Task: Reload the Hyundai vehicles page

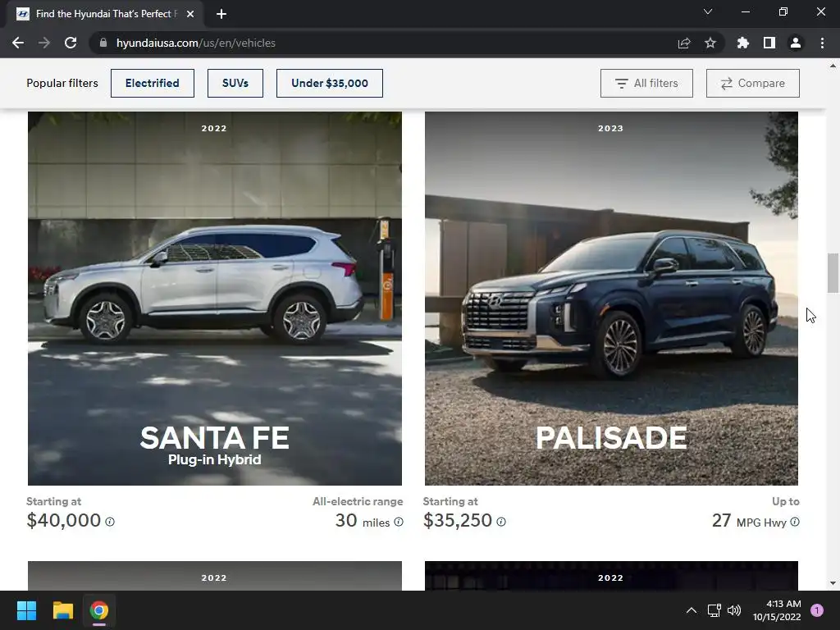Action: point(71,43)
